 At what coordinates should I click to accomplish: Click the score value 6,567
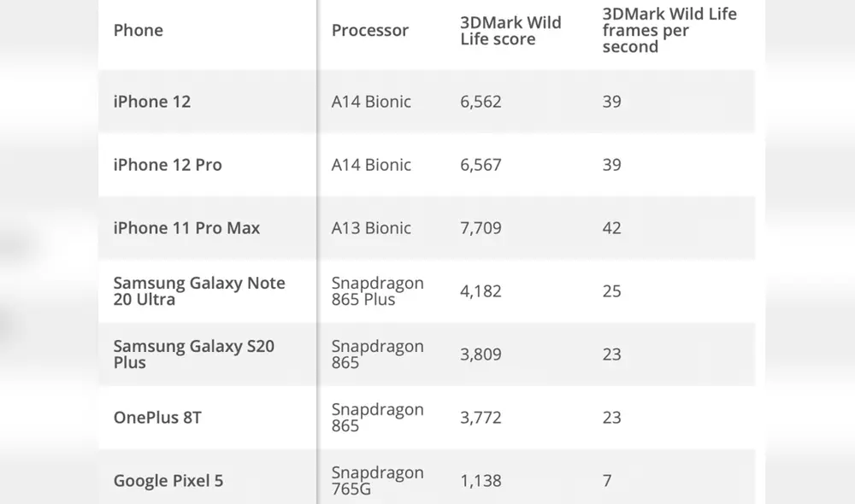point(481,165)
